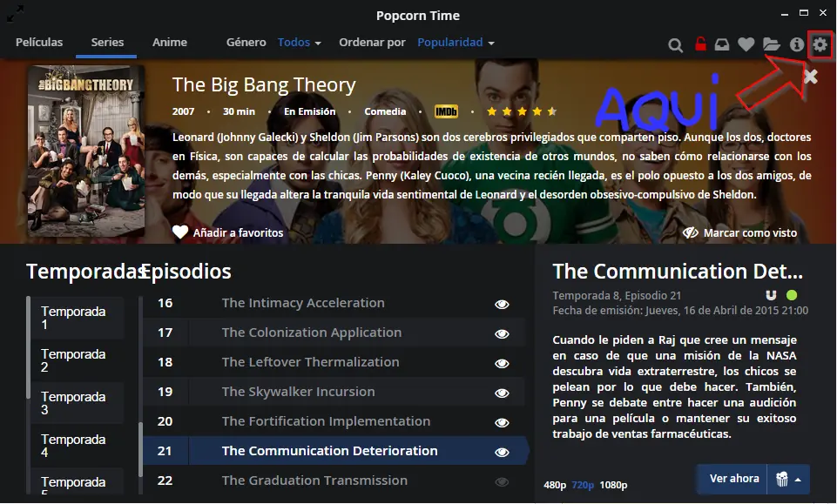
Task: Open the watchlist folder icon
Action: (772, 44)
